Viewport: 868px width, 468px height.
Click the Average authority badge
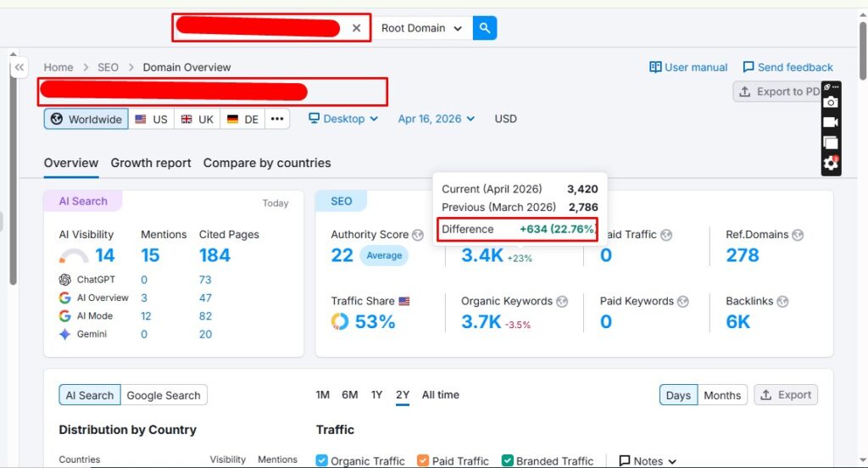click(384, 255)
